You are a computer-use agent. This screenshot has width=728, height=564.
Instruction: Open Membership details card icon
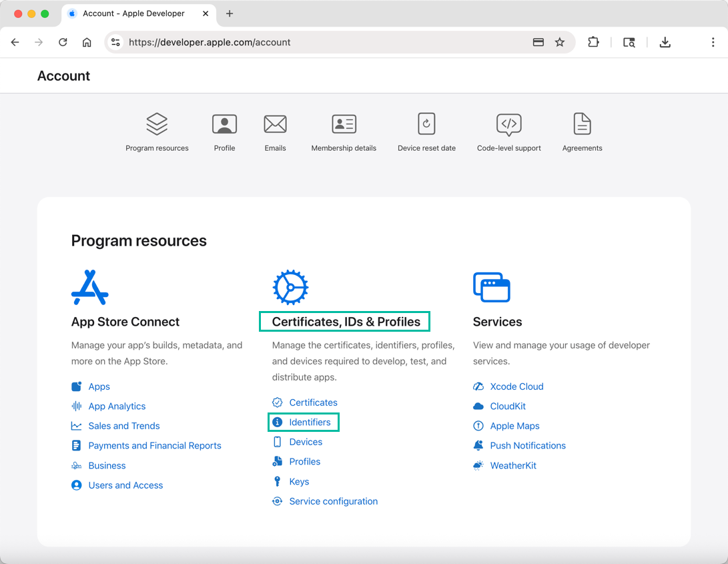[344, 124]
